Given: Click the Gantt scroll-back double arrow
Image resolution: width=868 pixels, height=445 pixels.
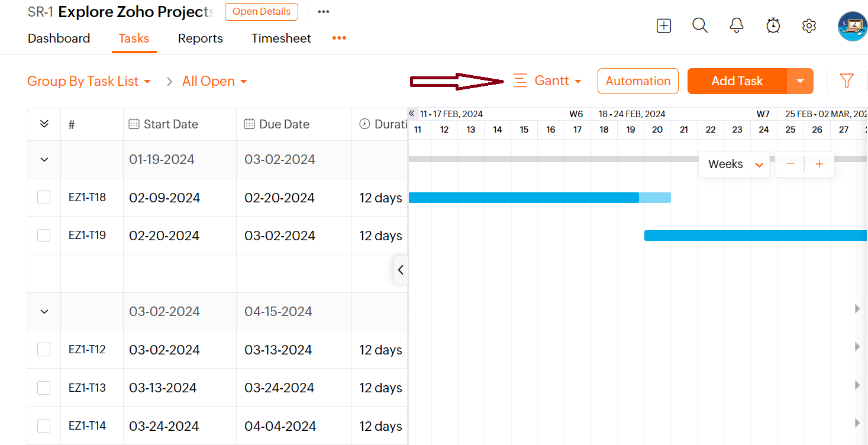Looking at the screenshot, I should pyautogui.click(x=412, y=114).
